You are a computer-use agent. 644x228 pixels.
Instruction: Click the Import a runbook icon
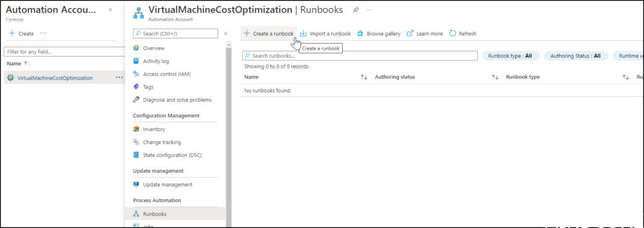(303, 33)
